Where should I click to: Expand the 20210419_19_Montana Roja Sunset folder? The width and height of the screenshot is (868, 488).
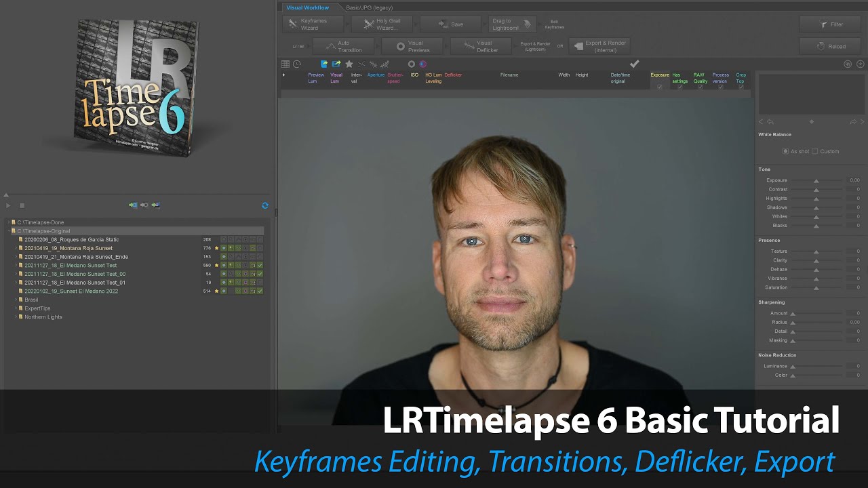(16, 248)
